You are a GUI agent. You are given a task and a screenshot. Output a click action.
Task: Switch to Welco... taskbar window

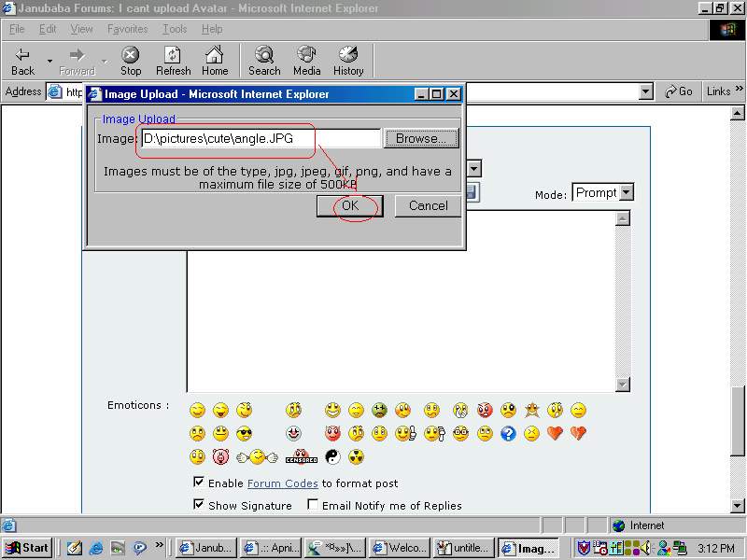point(400,548)
